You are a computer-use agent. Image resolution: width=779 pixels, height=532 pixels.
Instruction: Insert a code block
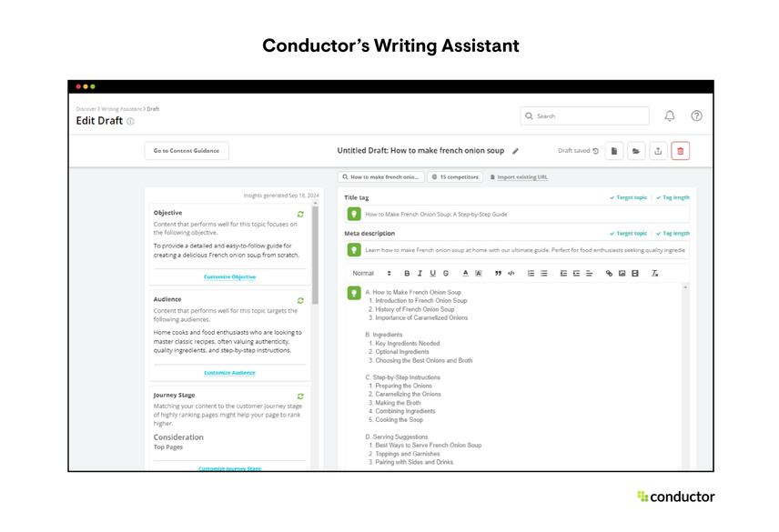(x=511, y=274)
